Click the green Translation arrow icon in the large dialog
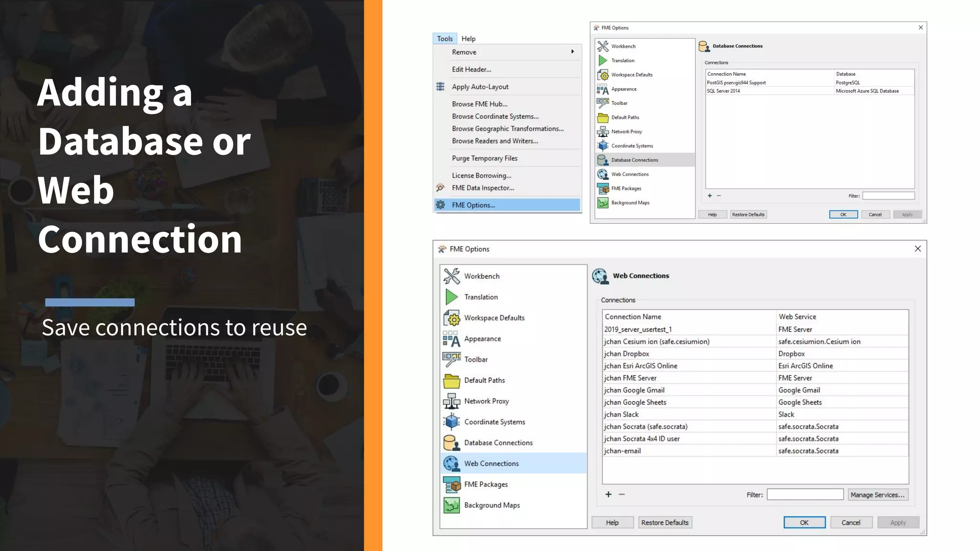 click(x=451, y=297)
